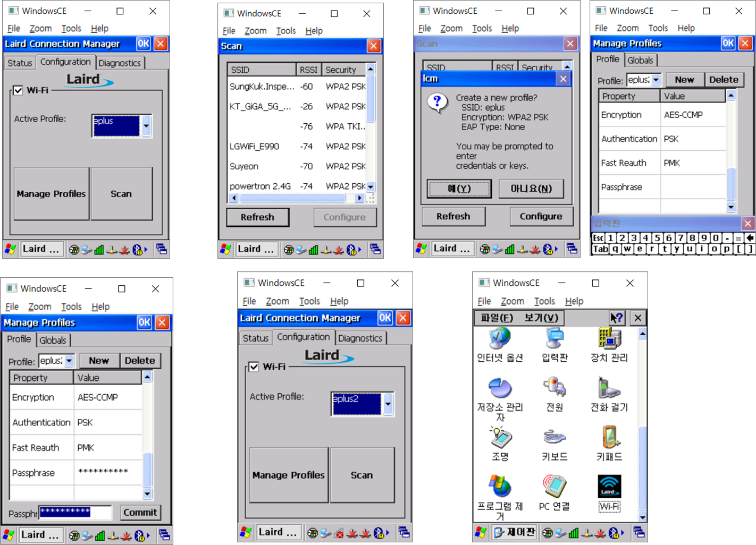Click scroll-up arrow of the Scan SSID list
This screenshot has width=756, height=545.
tap(371, 69)
